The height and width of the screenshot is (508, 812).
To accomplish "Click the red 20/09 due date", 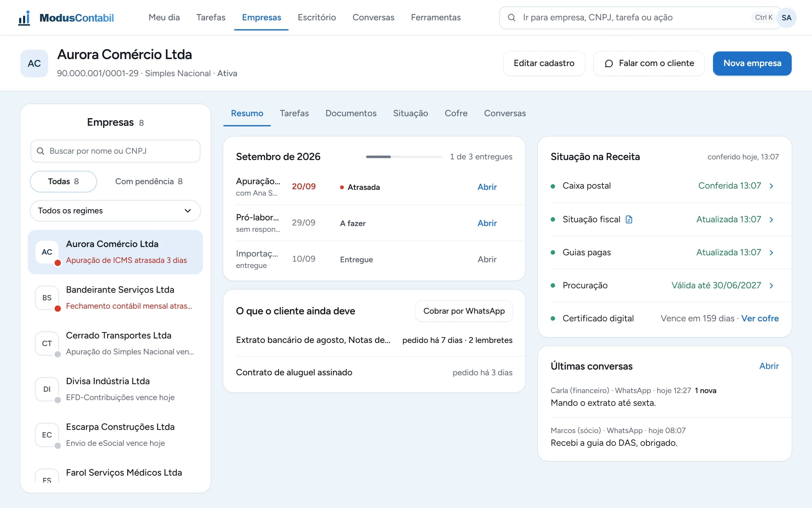I will (x=304, y=186).
